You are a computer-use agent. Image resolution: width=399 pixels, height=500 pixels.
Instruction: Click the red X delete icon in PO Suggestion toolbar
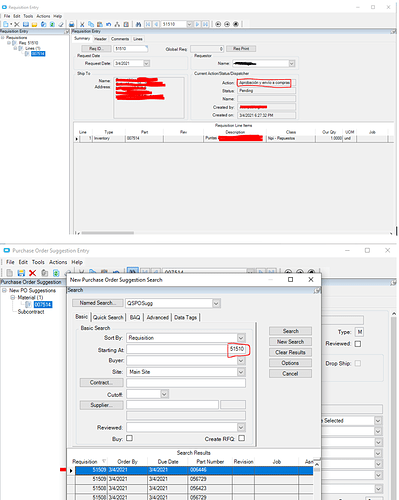tap(32, 273)
